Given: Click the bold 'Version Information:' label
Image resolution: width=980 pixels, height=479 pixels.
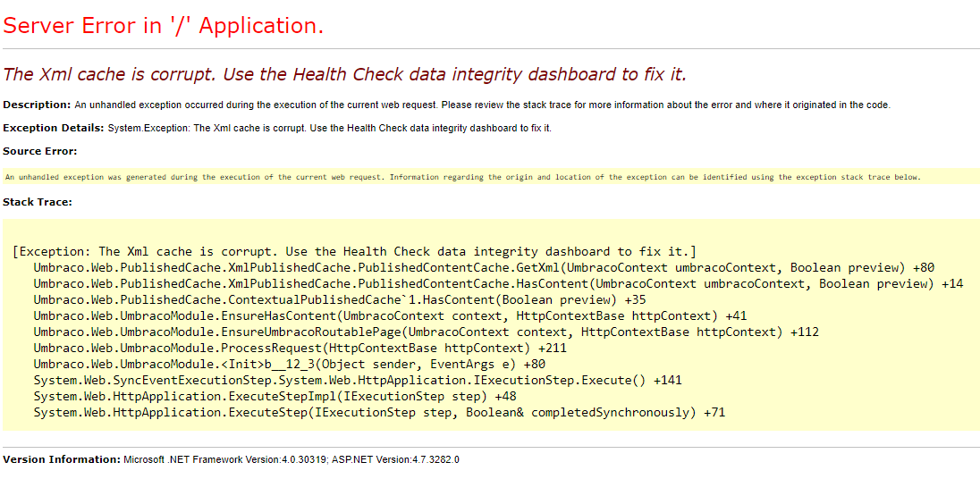Looking at the screenshot, I should pyautogui.click(x=62, y=459).
